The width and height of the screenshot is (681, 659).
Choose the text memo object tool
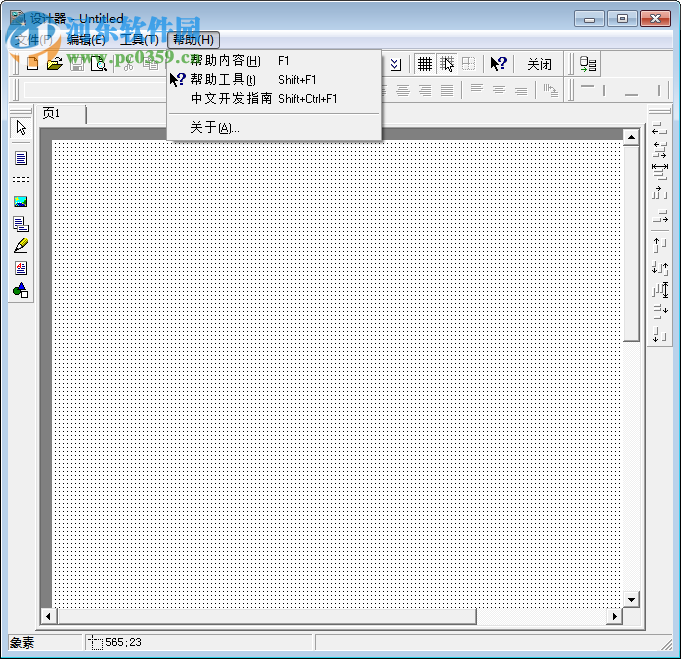pos(21,158)
